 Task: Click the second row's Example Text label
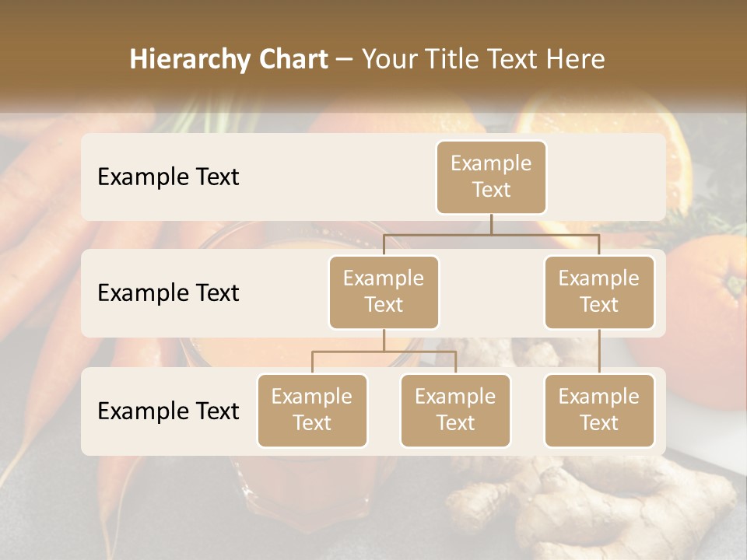pyautogui.click(x=168, y=292)
